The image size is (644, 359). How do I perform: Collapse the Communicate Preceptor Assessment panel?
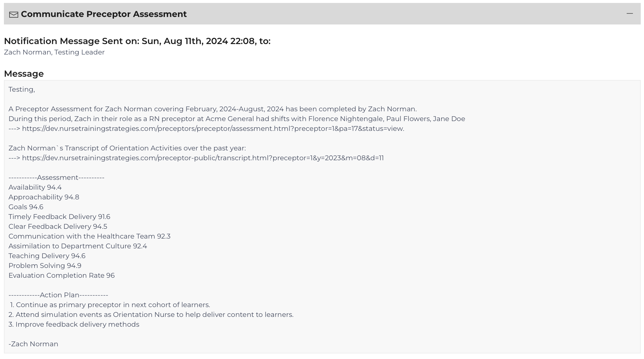click(x=630, y=14)
